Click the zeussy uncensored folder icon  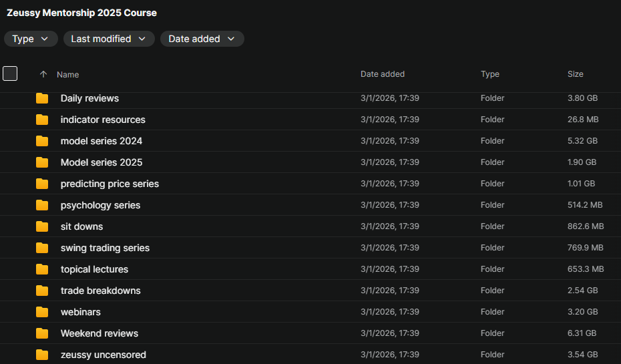pos(42,355)
